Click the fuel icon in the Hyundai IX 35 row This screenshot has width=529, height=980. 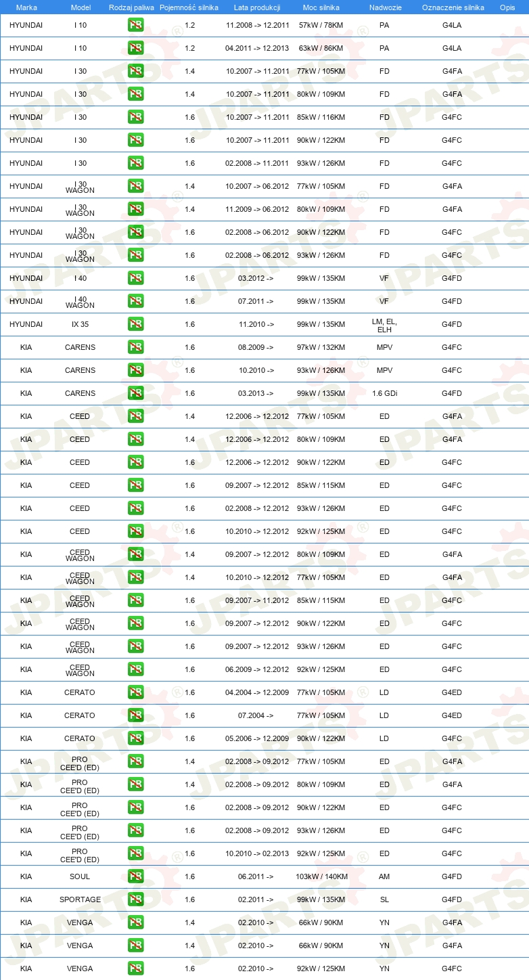click(x=135, y=324)
